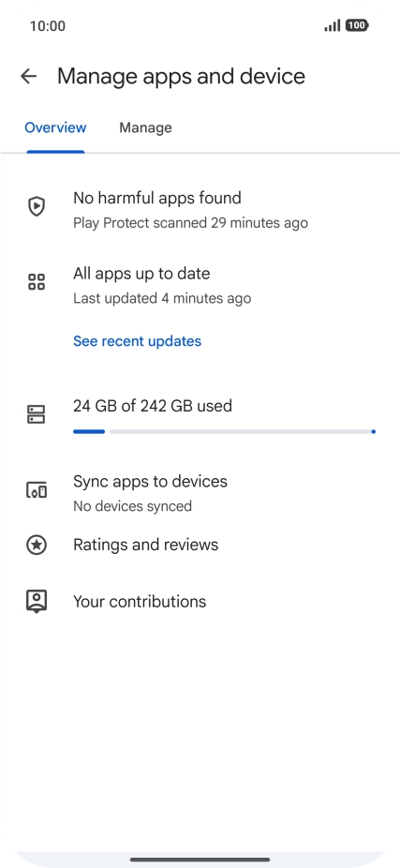Open See recent updates link
The image size is (400, 868).
[137, 341]
